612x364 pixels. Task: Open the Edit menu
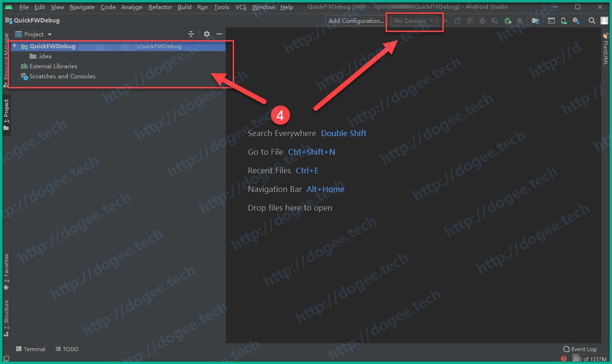pos(40,7)
